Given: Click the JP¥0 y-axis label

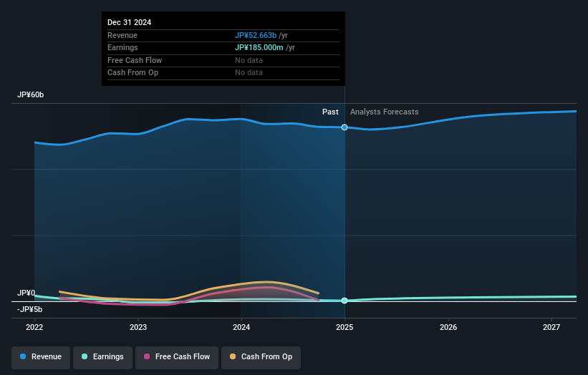Looking at the screenshot, I should [26, 293].
